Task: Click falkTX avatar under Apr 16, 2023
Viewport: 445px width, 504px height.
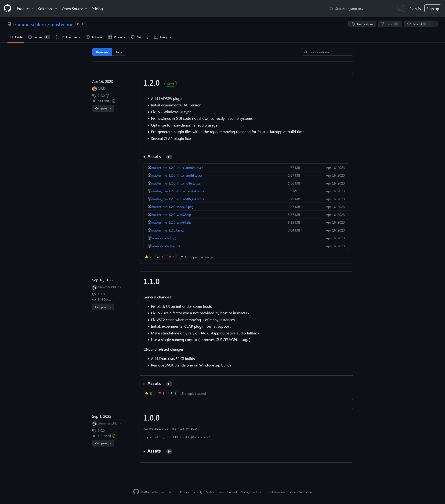Action: tap(94, 89)
